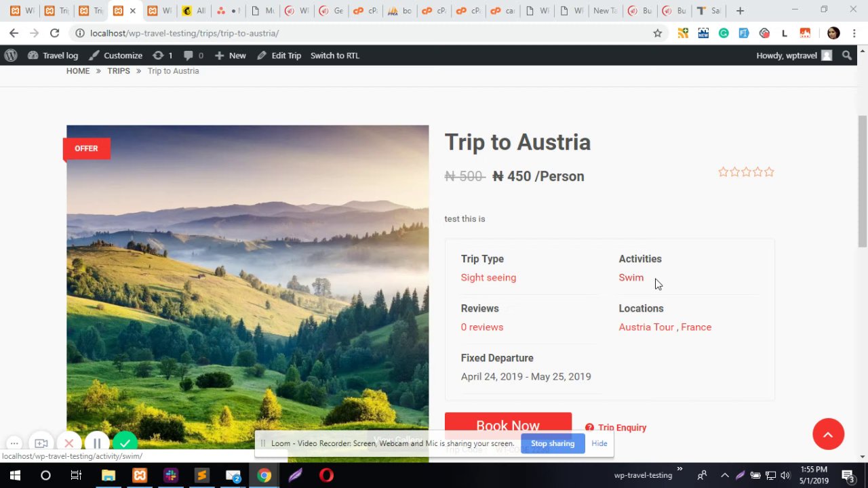Image resolution: width=868 pixels, height=488 pixels.
Task: Open the Austria Tour location link
Action: [646, 327]
